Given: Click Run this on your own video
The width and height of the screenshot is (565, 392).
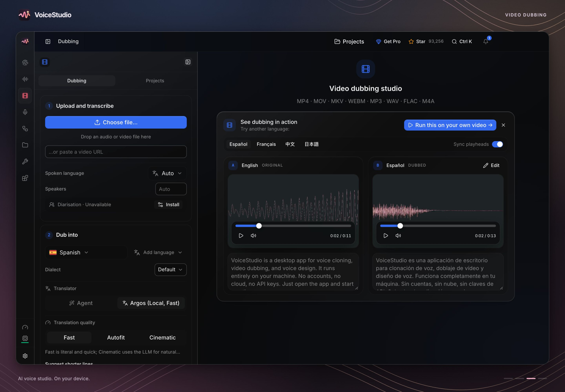Looking at the screenshot, I should click(450, 125).
